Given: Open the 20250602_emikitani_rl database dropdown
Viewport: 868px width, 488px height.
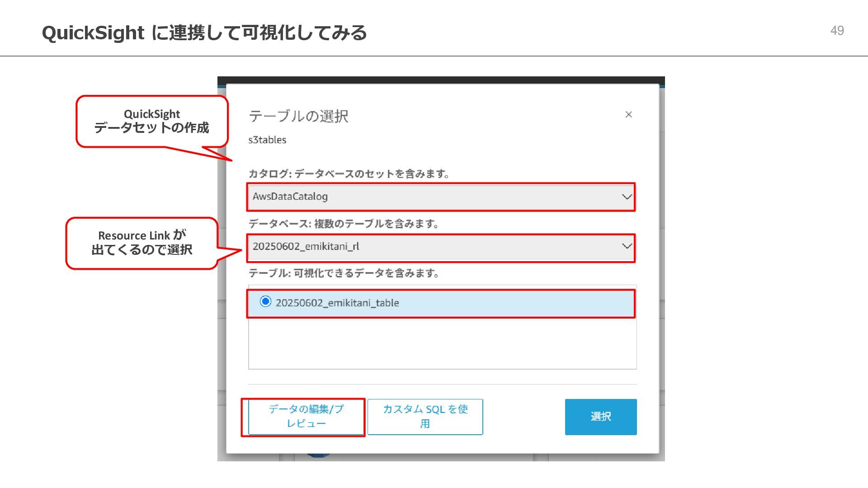Looking at the screenshot, I should [434, 246].
